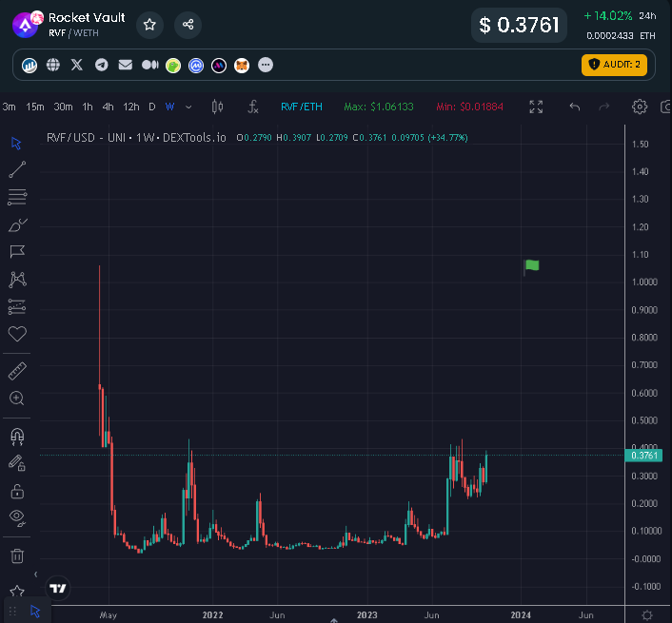This screenshot has height=623, width=672.
Task: Open the chart stats link icon
Action: [30, 65]
